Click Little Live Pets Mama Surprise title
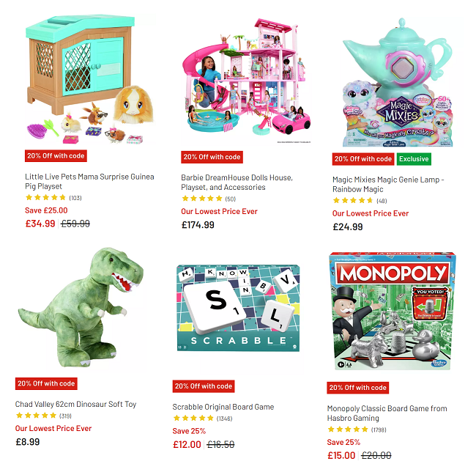Viewport: 476px width, 475px height. [x=89, y=182]
